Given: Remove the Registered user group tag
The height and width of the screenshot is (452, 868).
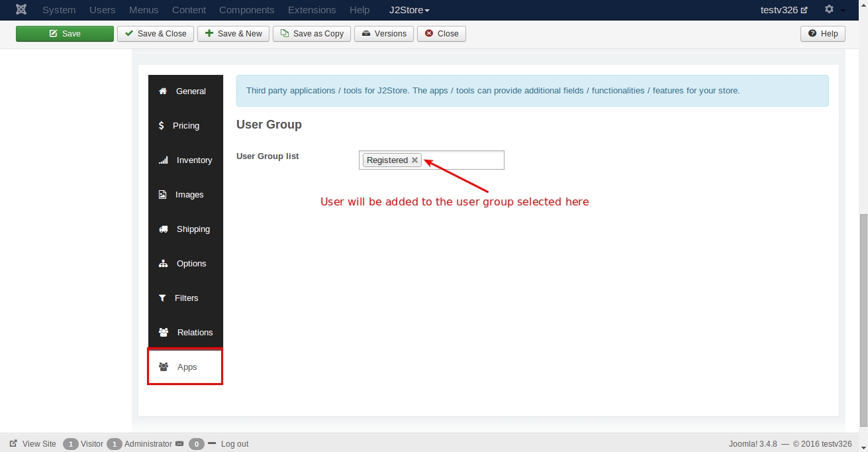Looking at the screenshot, I should point(414,160).
